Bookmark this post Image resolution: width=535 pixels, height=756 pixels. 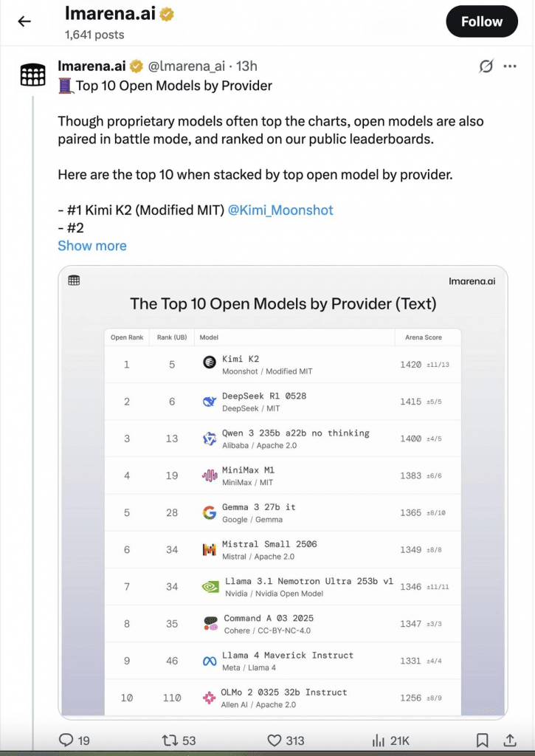[x=482, y=740]
